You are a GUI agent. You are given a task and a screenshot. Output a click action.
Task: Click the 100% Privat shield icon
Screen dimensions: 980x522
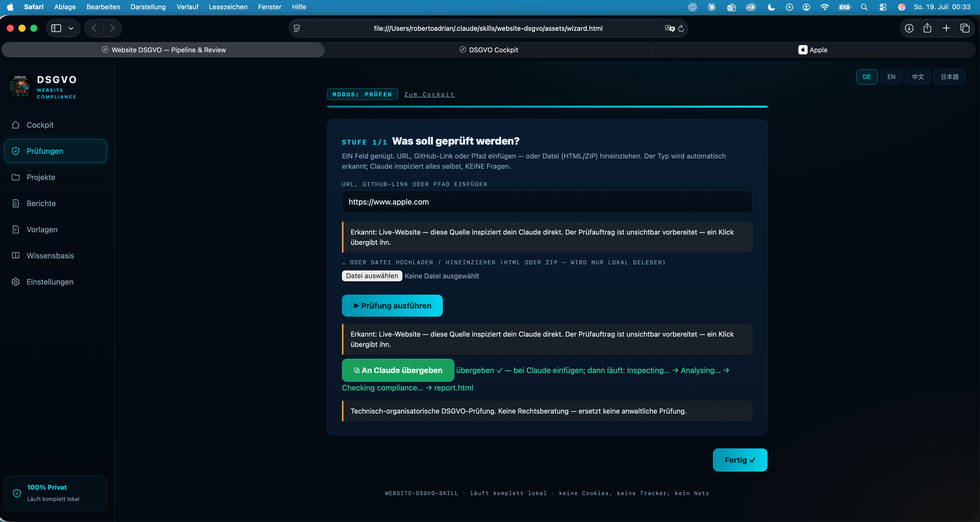point(17,493)
